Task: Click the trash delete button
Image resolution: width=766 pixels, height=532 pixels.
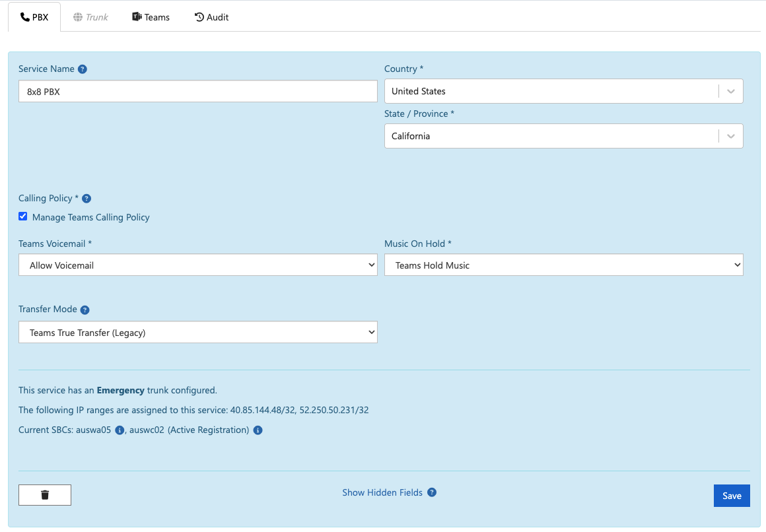Action: pyautogui.click(x=45, y=495)
